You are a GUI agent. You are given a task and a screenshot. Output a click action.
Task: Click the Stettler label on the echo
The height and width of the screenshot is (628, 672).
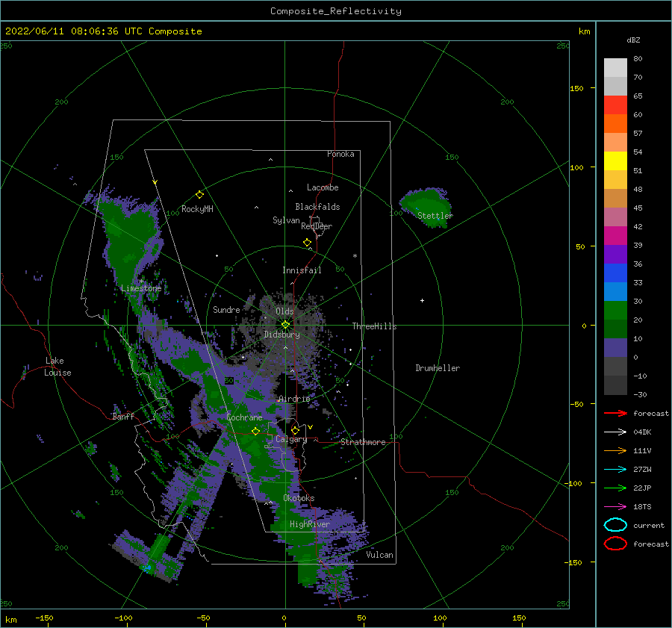[x=435, y=216]
